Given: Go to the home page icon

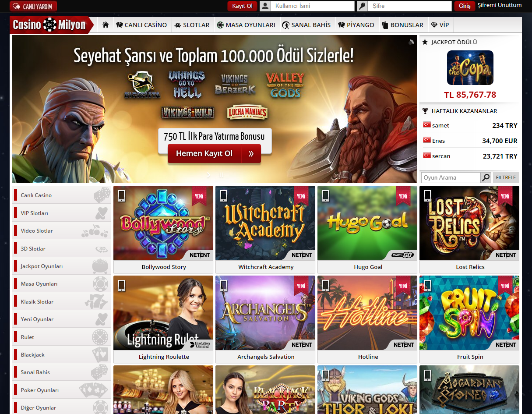Looking at the screenshot, I should pyautogui.click(x=106, y=25).
